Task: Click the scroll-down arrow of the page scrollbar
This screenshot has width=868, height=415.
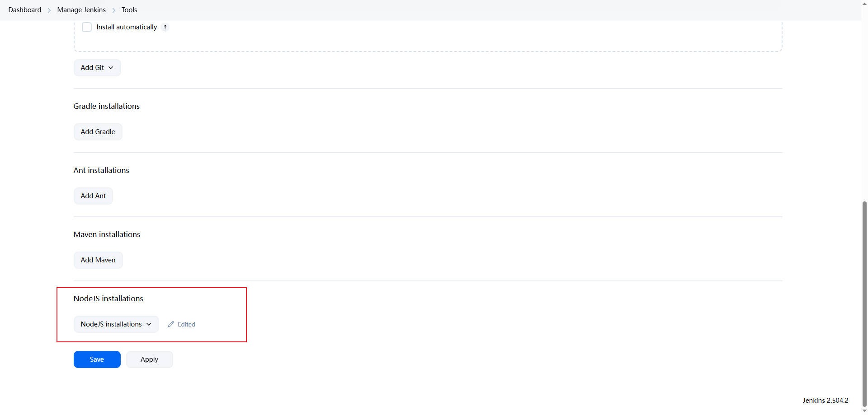Action: click(864, 411)
